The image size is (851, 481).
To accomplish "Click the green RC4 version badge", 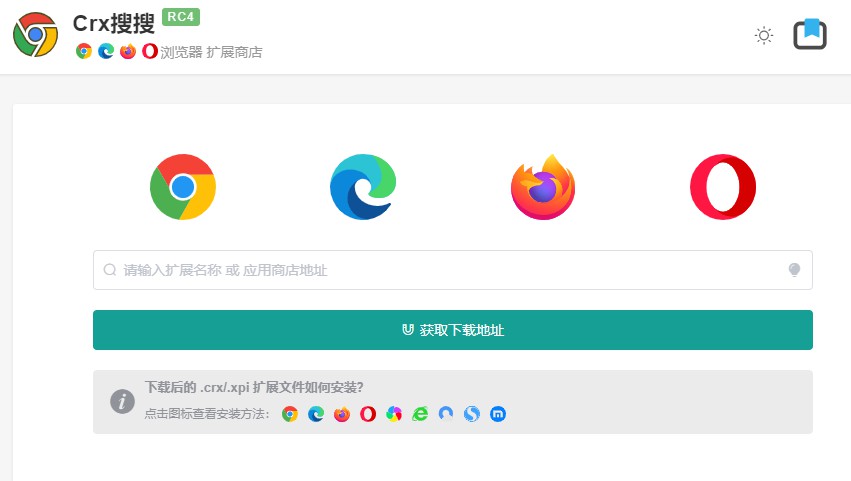I will tap(181, 17).
